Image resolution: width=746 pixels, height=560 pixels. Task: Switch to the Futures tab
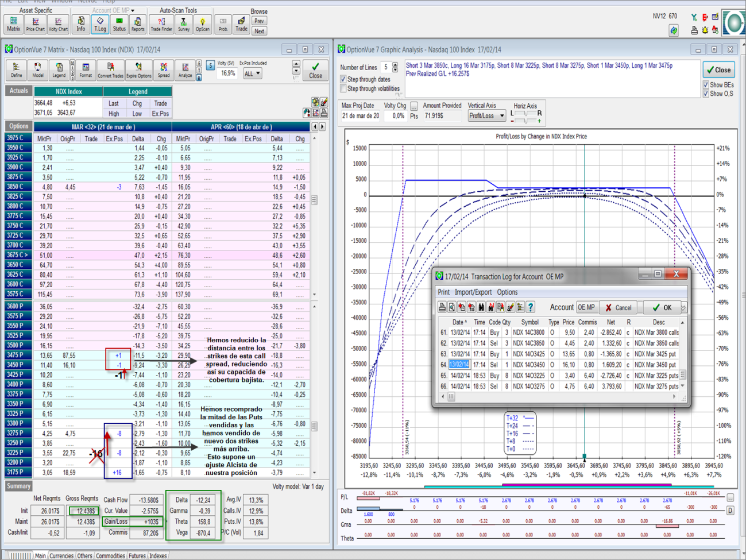pos(137,555)
